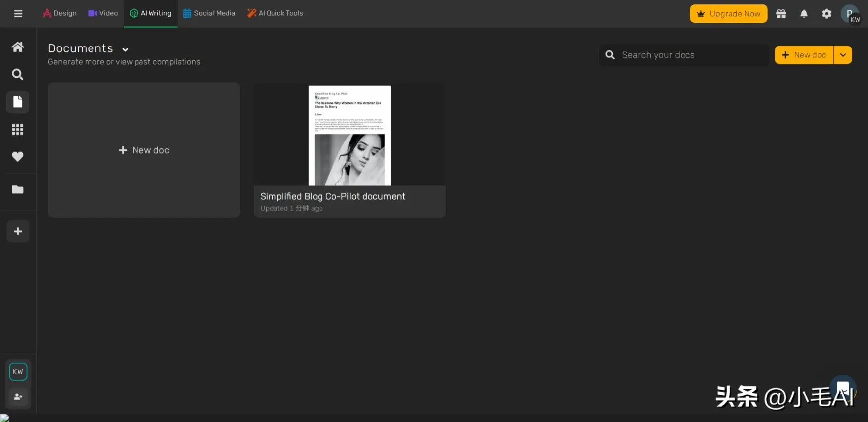The height and width of the screenshot is (422, 868).
Task: Open settings via the gear icon
Action: 826,14
